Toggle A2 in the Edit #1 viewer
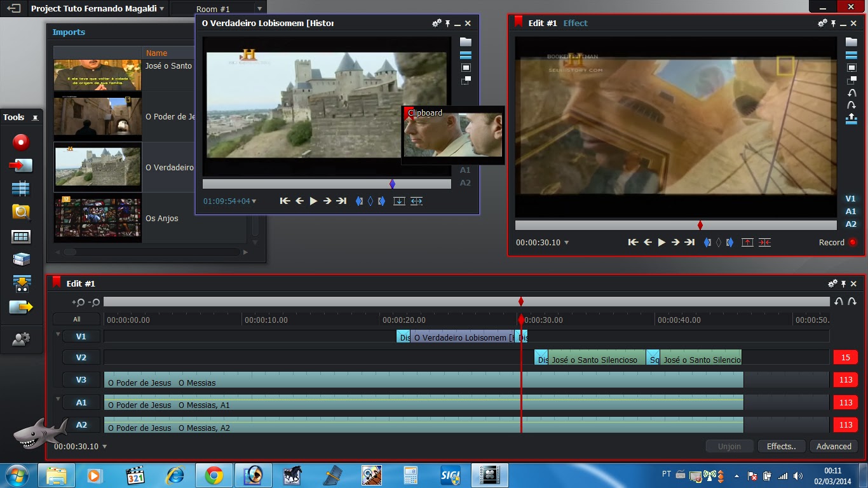 coord(851,224)
